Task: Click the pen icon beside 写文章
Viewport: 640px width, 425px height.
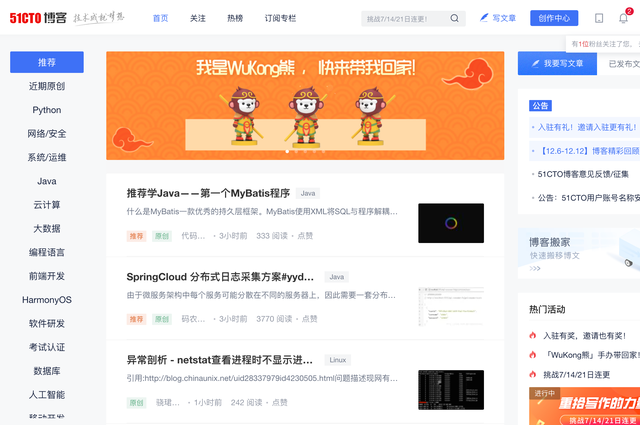Action: 484,18
